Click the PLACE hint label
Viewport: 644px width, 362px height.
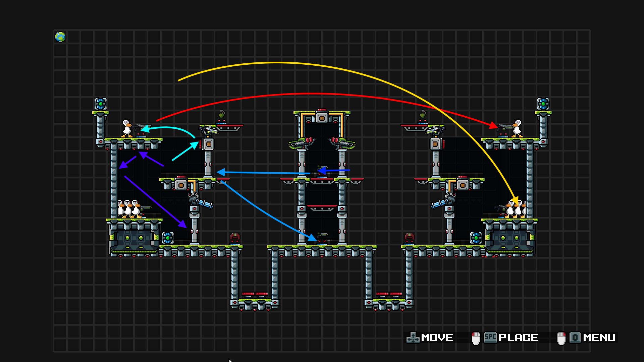click(518, 338)
